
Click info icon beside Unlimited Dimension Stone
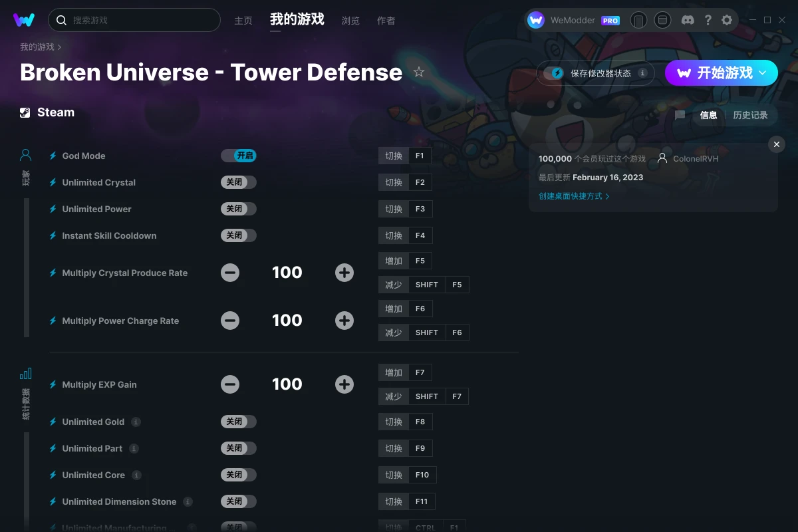click(x=188, y=501)
